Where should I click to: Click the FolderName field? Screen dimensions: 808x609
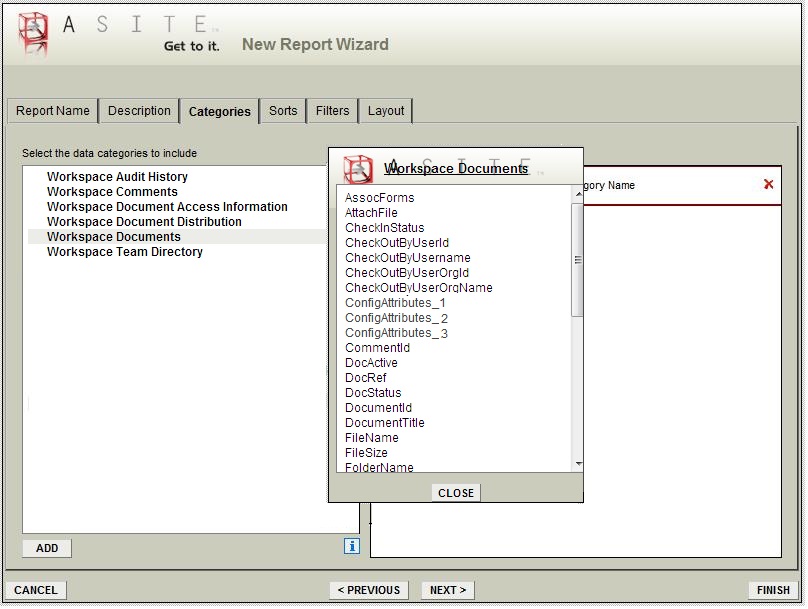click(x=379, y=467)
